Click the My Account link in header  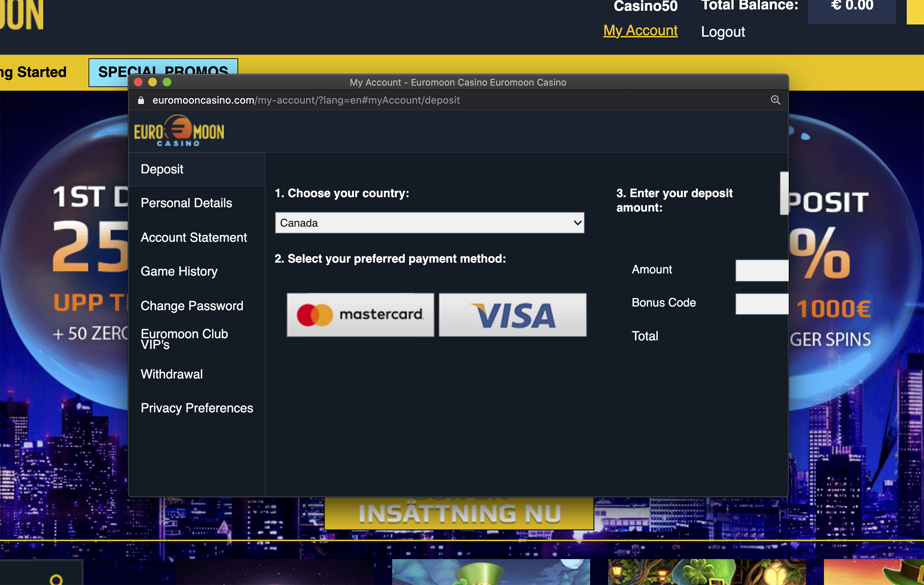coord(640,31)
